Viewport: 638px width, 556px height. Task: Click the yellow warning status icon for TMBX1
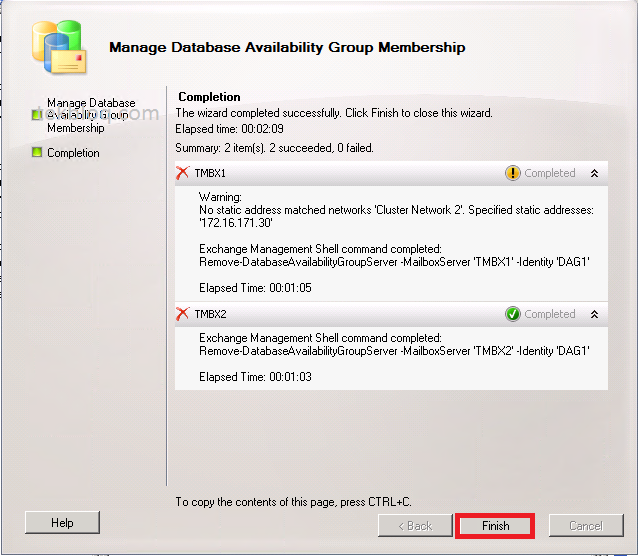tap(513, 173)
